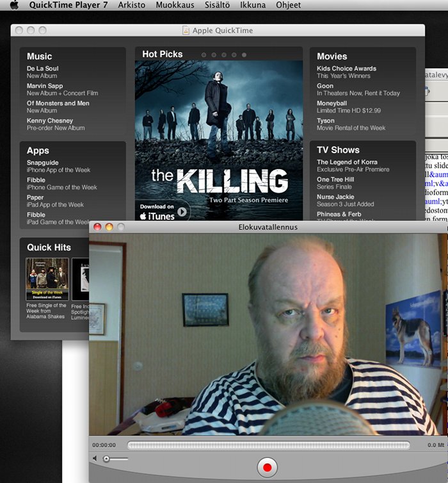Click the Download on iTunes button
This screenshot has height=483, width=448.
[x=163, y=212]
